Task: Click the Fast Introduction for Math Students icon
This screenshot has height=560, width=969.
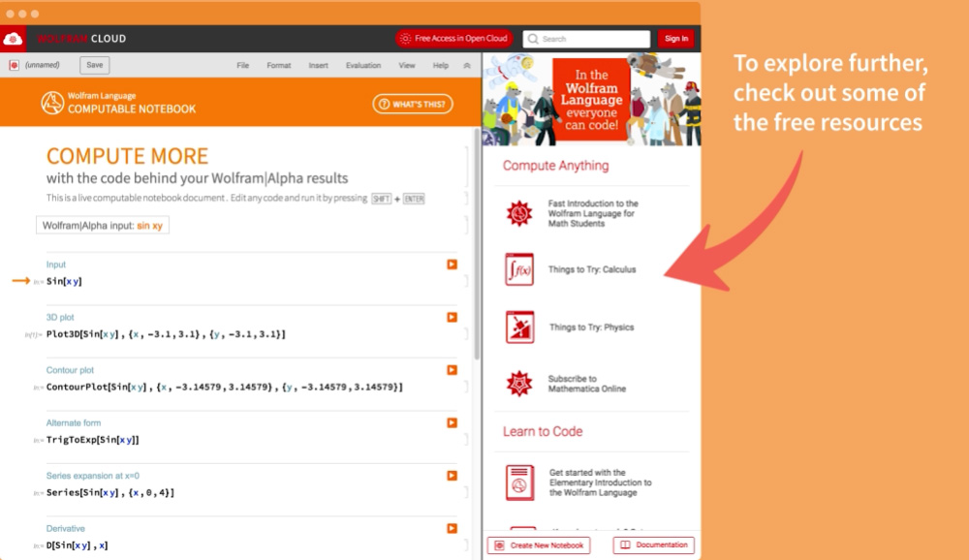Action: tap(519, 213)
